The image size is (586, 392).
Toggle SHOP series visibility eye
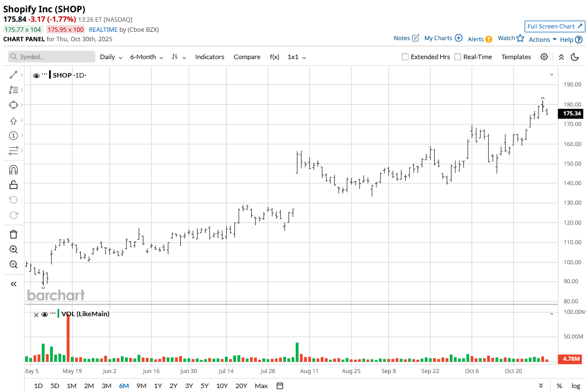coord(36,75)
